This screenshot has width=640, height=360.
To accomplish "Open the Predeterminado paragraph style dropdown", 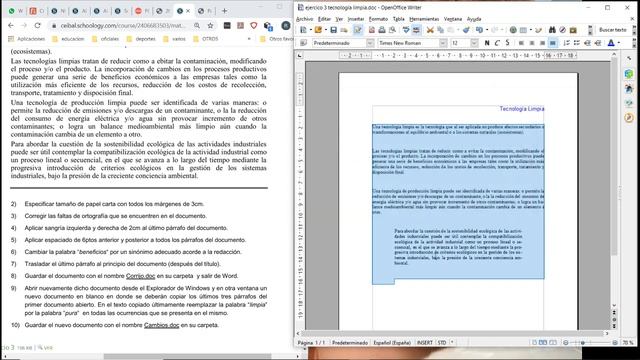I will (x=370, y=43).
